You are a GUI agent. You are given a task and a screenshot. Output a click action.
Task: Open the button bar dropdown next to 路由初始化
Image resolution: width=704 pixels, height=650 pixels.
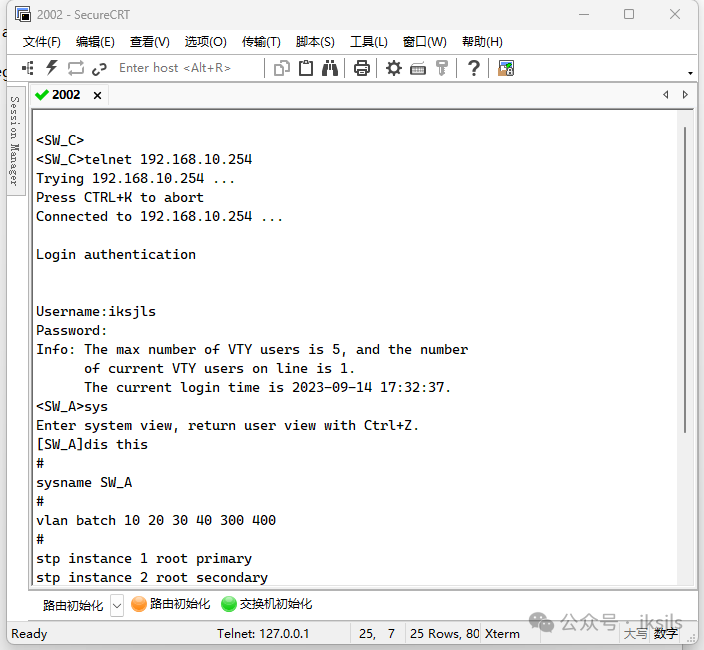click(x=116, y=605)
